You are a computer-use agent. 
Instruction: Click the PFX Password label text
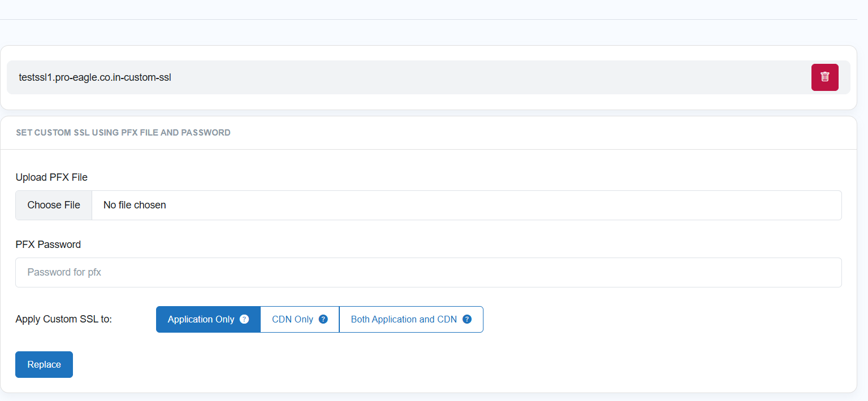coord(48,245)
